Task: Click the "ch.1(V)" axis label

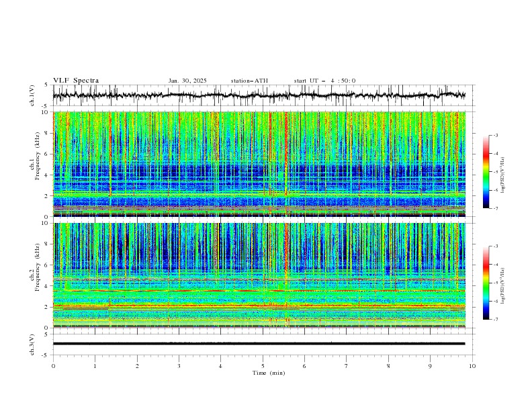Action: [x=32, y=95]
